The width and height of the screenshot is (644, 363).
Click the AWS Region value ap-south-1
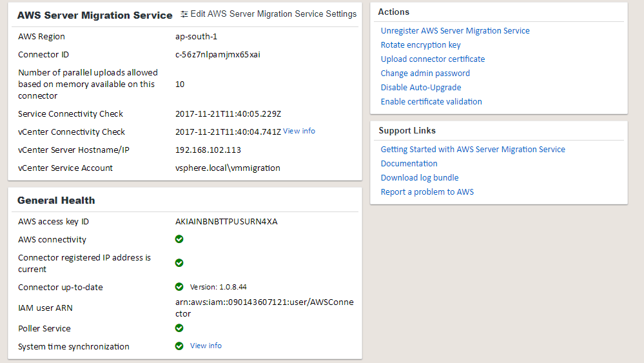coord(197,37)
